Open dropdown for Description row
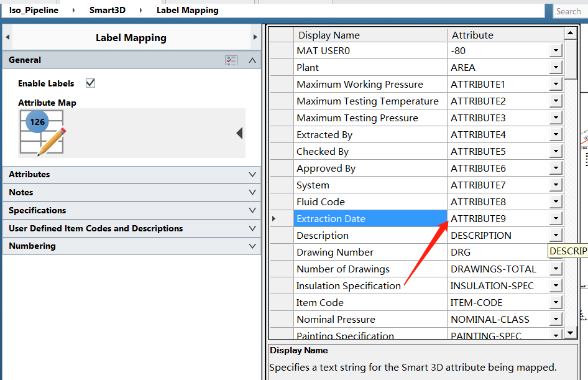The image size is (588, 380). tap(556, 235)
